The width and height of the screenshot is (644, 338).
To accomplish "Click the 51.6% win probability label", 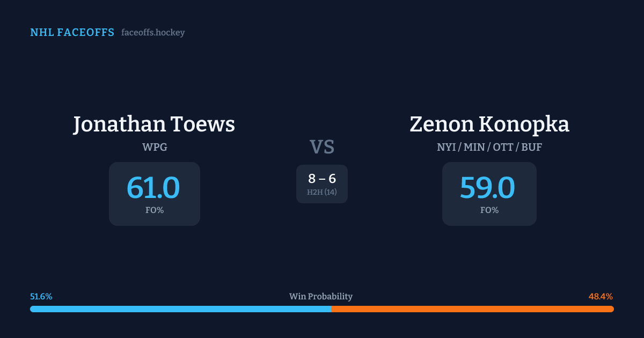I will point(41,297).
